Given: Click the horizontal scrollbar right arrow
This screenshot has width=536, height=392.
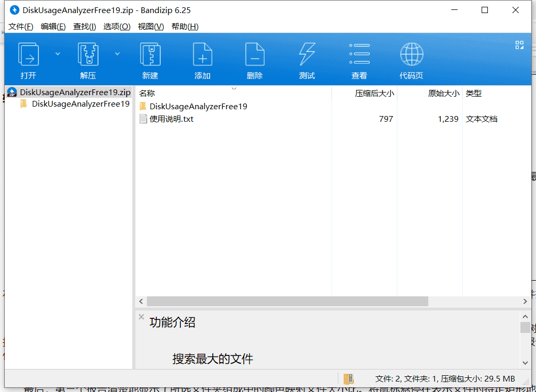Looking at the screenshot, I should (525, 301).
